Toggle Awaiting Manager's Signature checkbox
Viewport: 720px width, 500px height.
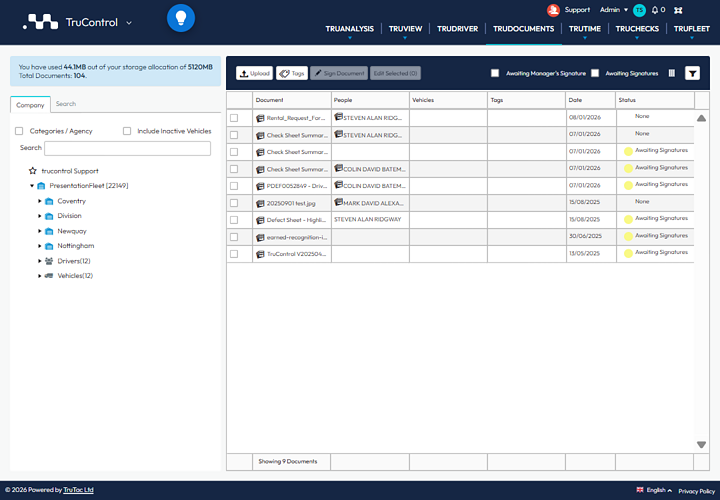click(495, 73)
